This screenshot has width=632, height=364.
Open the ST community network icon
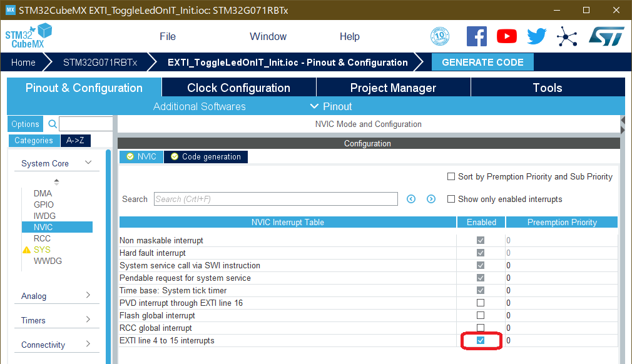pyautogui.click(x=567, y=37)
